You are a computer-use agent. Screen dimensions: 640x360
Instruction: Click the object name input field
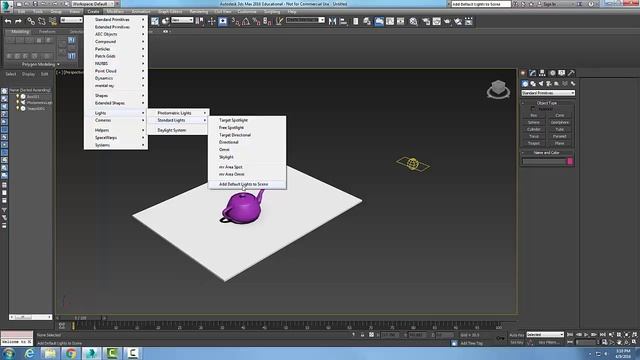coord(544,162)
